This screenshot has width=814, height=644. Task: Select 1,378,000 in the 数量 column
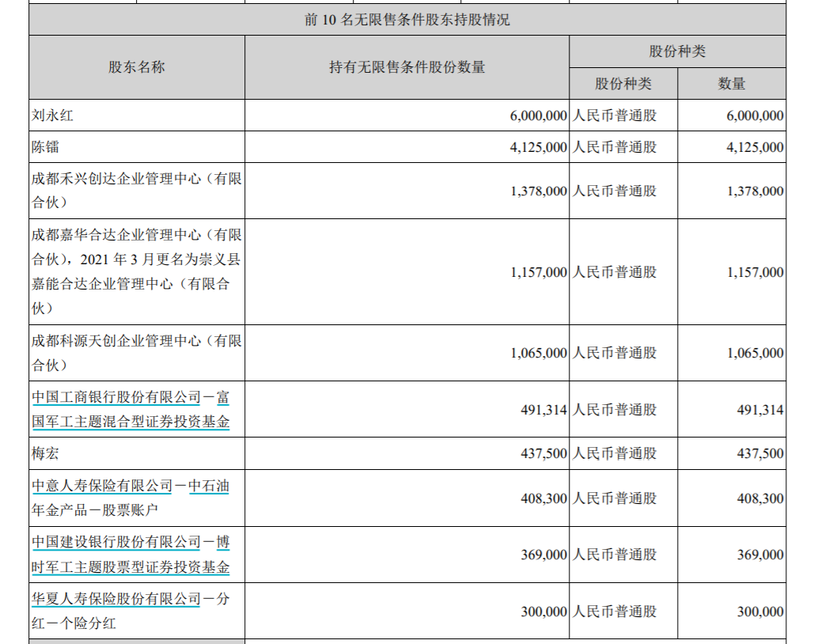[755, 191]
